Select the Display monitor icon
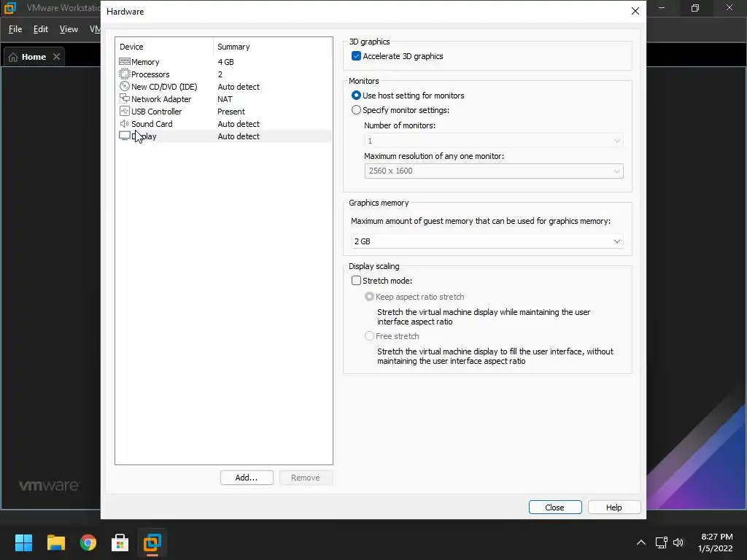This screenshot has width=747, height=560. click(124, 136)
